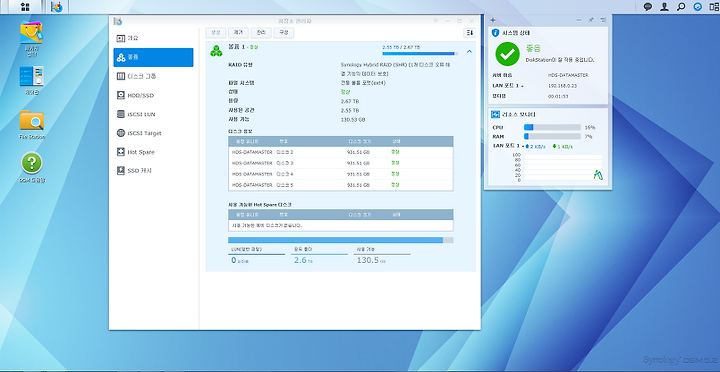Select Storage Manager in the taskbar
This screenshot has height=372, width=720.
click(57, 7)
